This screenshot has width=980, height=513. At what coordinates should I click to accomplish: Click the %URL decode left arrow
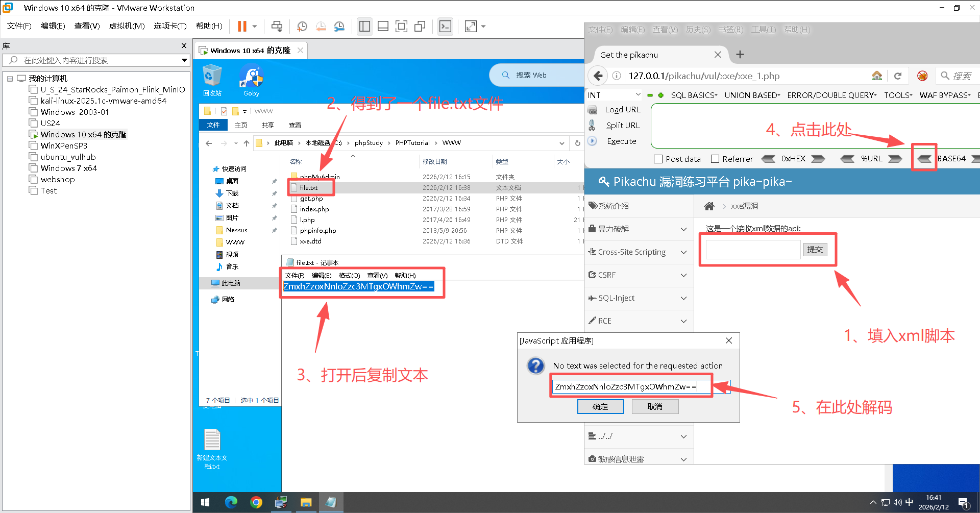pos(847,159)
